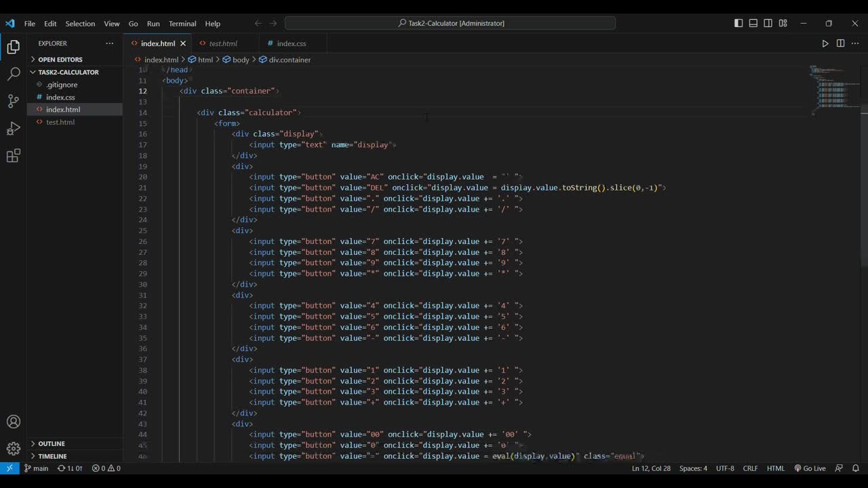This screenshot has height=488, width=868.
Task: Open the Run menu
Action: pyautogui.click(x=153, y=23)
